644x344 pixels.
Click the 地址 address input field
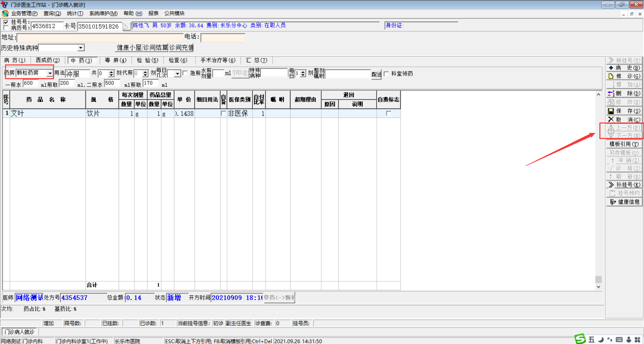pos(100,38)
